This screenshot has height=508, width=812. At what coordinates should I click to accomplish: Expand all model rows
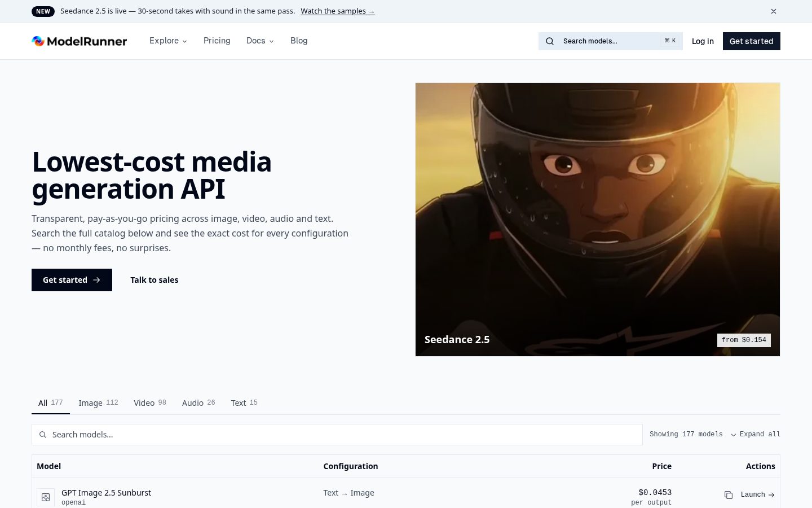(x=756, y=434)
